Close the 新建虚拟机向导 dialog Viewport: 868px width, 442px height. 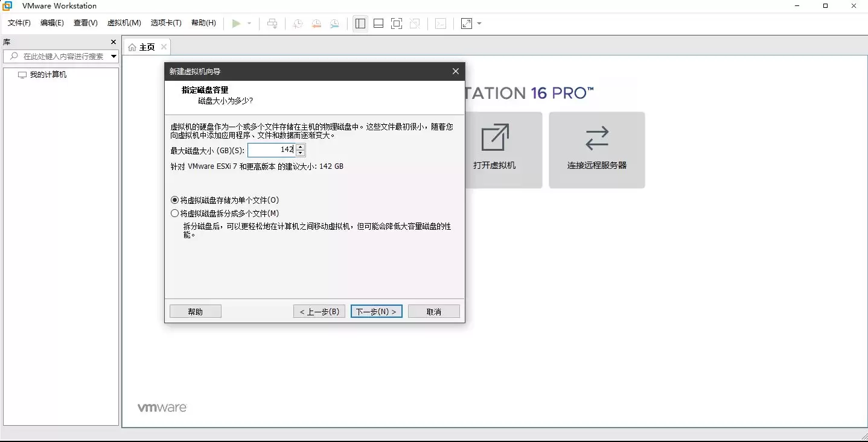[x=456, y=71]
